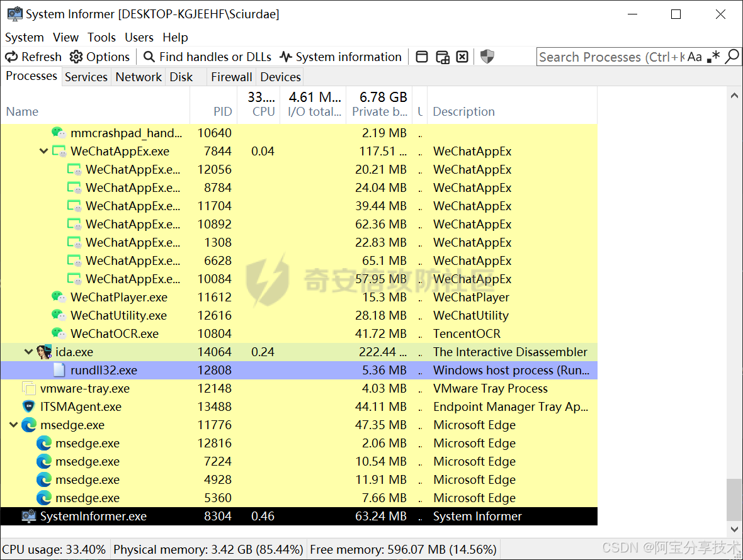
Task: Click the ITSMAgent.exe shield icon
Action: click(x=29, y=406)
